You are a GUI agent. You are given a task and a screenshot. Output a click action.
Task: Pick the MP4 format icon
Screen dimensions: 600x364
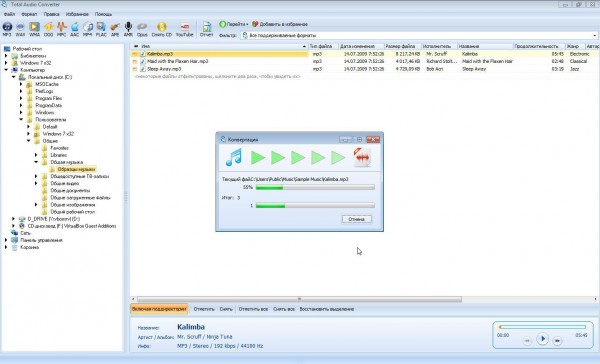pyautogui.click(x=88, y=27)
